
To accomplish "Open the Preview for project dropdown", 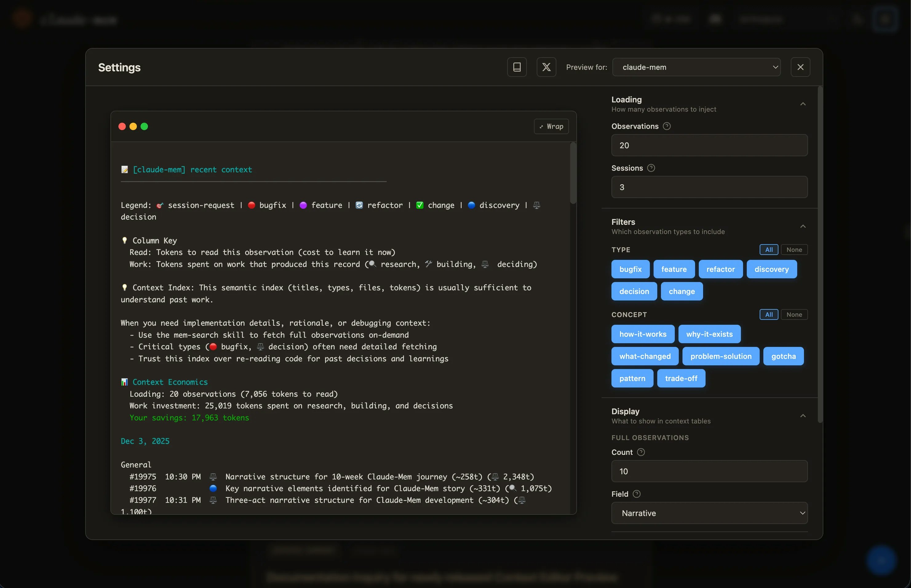I will click(x=696, y=67).
